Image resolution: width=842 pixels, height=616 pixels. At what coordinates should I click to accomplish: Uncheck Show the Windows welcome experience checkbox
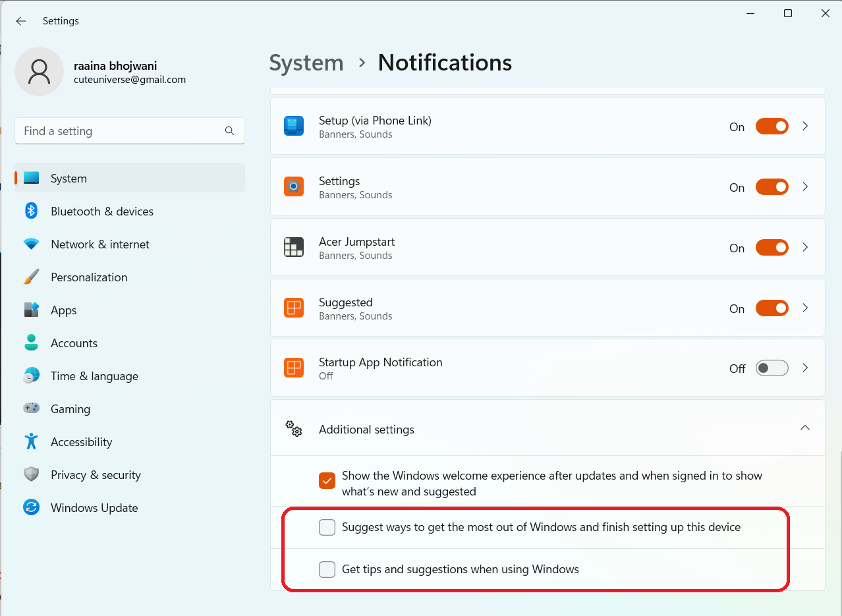click(x=327, y=481)
